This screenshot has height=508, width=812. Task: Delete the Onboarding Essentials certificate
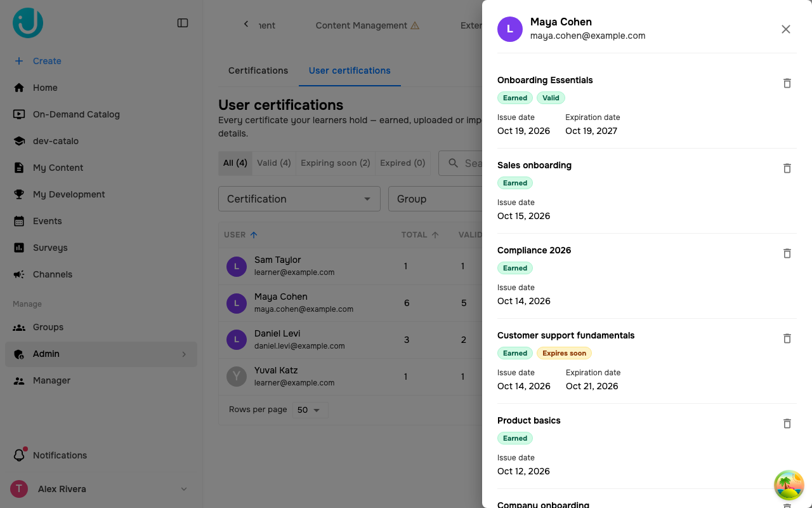tap(787, 83)
